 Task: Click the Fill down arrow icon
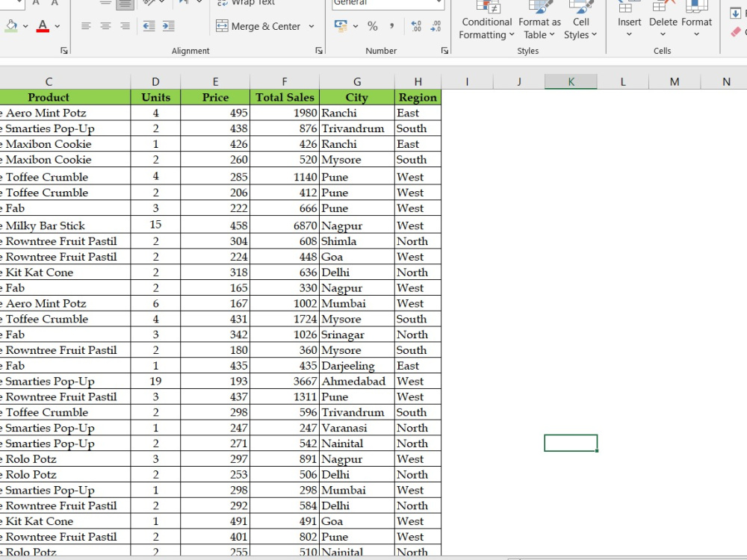[735, 13]
